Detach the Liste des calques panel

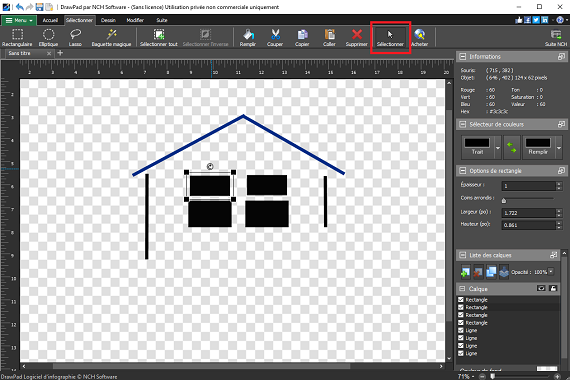click(x=553, y=255)
